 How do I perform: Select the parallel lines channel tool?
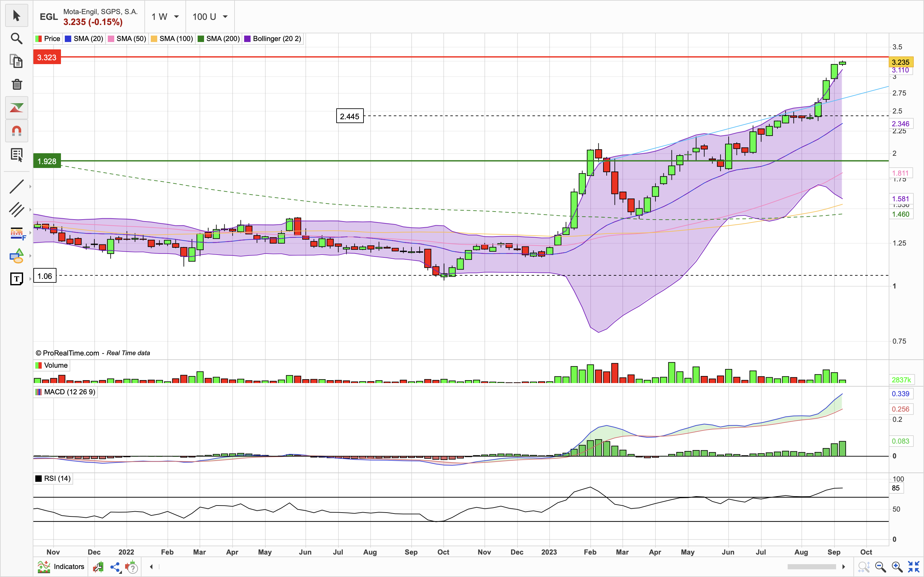click(x=16, y=210)
